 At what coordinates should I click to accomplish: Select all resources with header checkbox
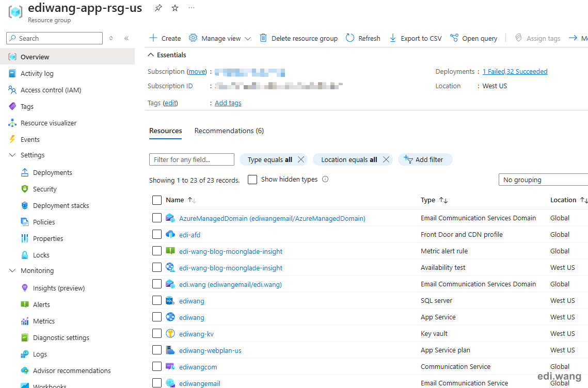tap(157, 200)
